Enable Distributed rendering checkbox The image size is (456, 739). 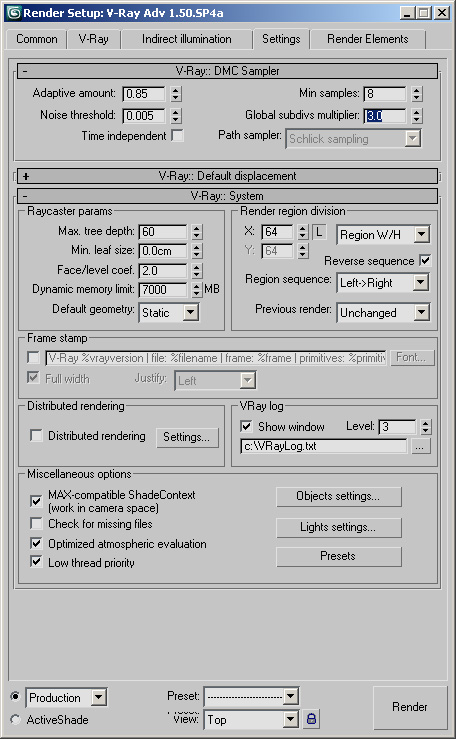[x=36, y=435]
